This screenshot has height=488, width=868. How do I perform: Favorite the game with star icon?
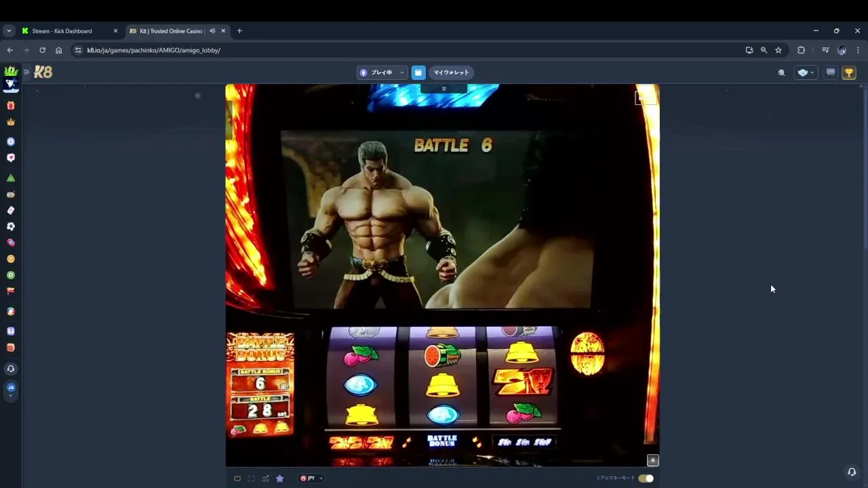click(x=279, y=479)
